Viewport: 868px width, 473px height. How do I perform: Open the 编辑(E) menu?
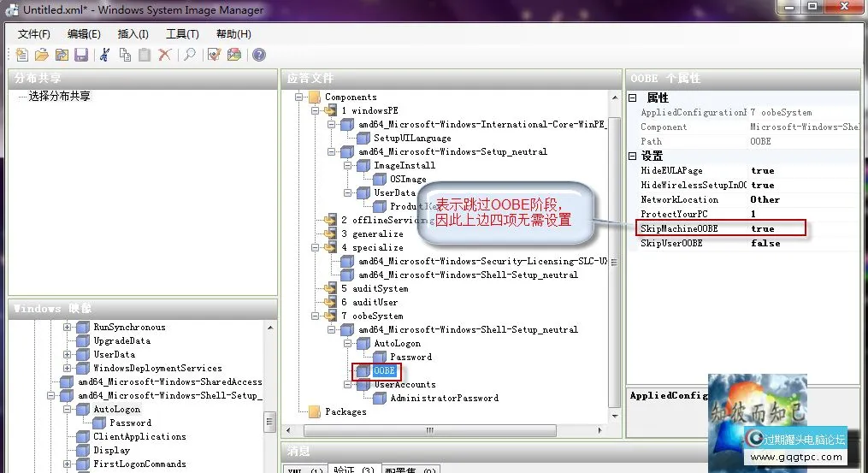point(84,34)
